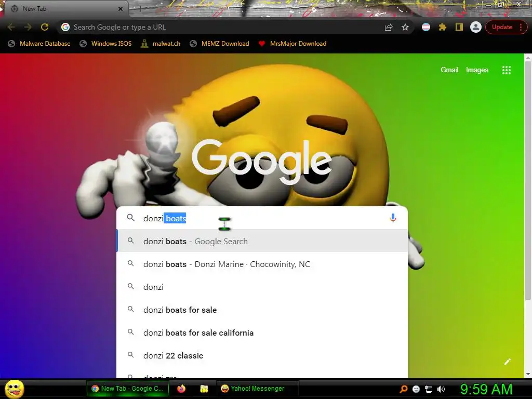
Task: Click the page vertical scrollbar thumb
Action: coord(528,181)
